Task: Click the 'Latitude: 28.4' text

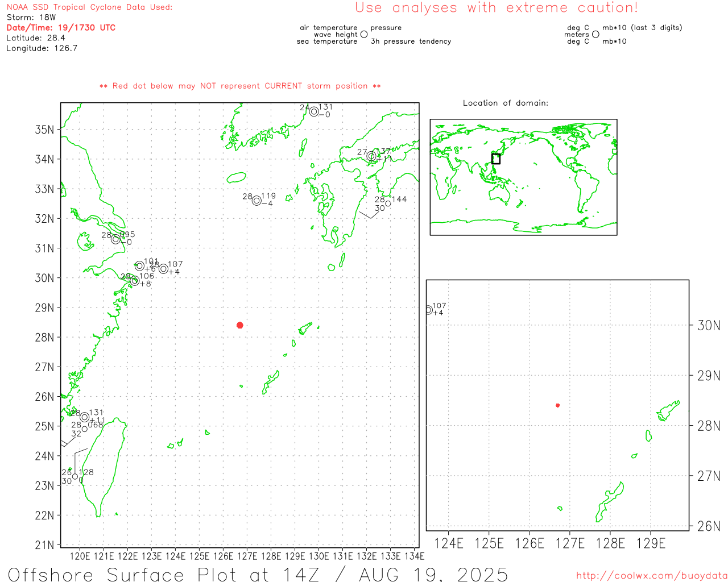Action: (x=36, y=38)
